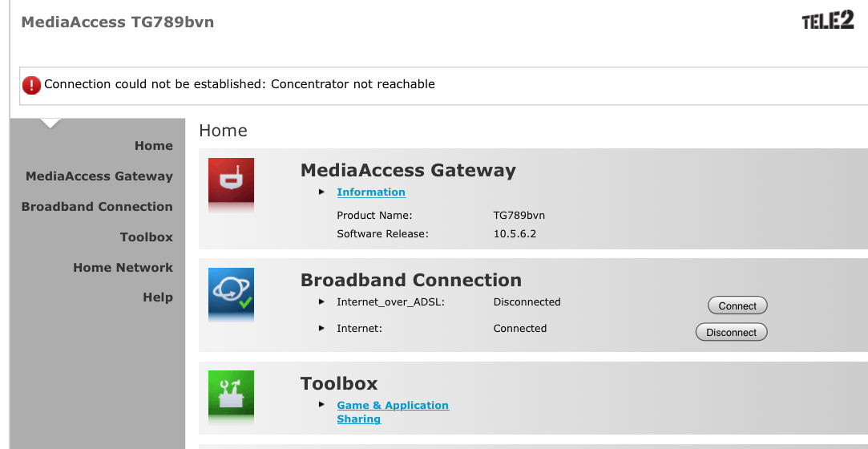
Task: Click the software release value 10.5.6.2
Action: [515, 233]
